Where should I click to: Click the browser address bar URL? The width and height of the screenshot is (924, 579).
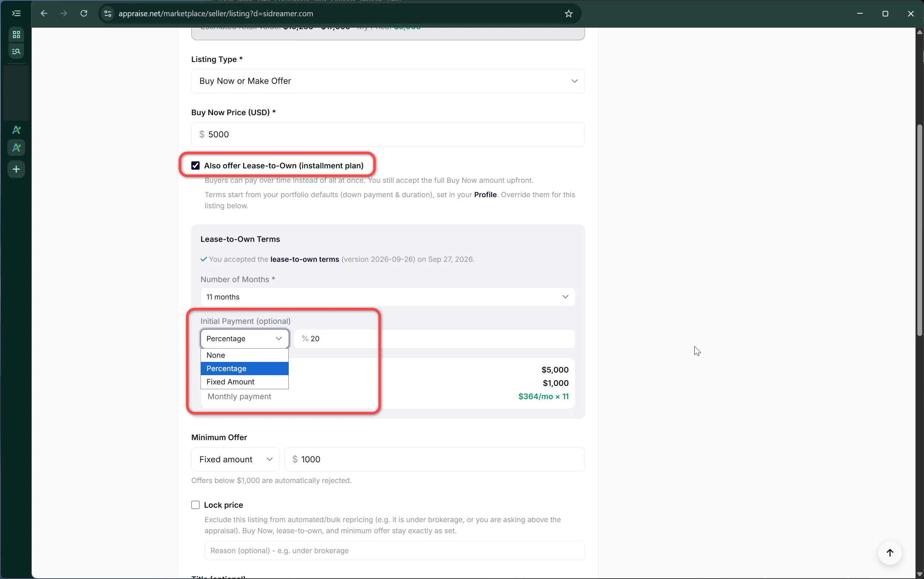click(x=216, y=14)
